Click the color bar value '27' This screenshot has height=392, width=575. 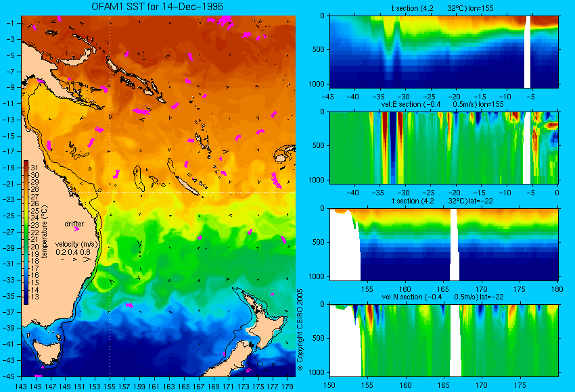coord(34,197)
